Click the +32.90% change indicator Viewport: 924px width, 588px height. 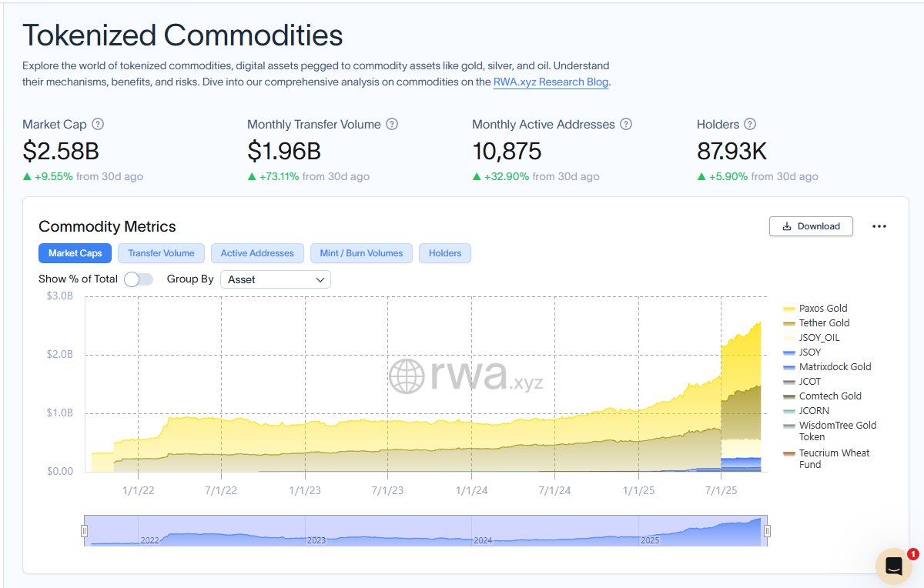500,176
